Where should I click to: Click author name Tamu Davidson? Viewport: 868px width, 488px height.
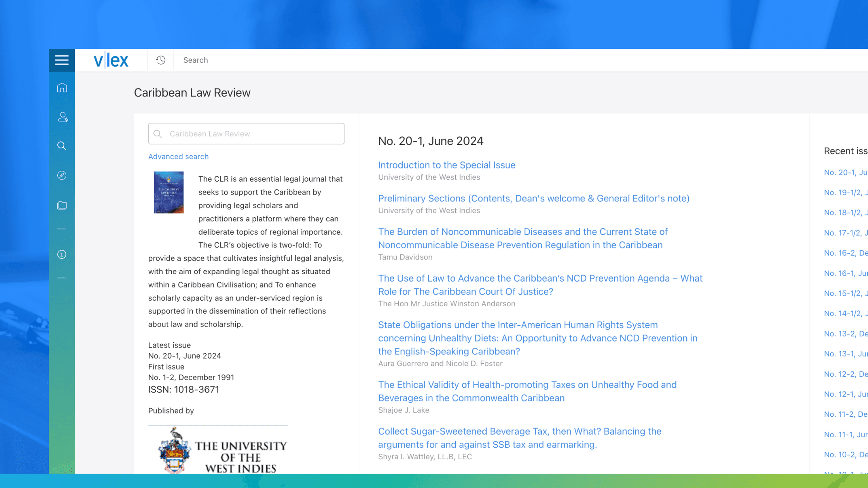click(x=405, y=257)
